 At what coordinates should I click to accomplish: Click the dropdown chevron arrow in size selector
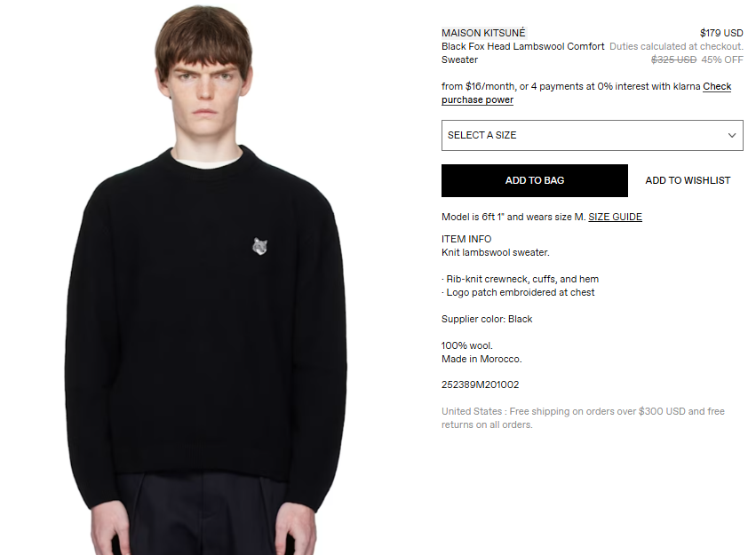coord(731,135)
